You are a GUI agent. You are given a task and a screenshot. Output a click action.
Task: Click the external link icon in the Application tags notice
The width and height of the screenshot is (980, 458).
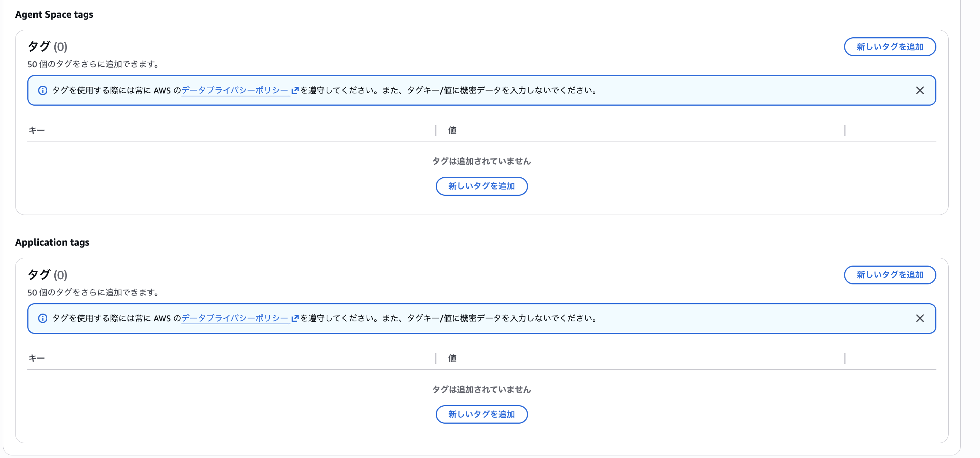[x=295, y=318]
